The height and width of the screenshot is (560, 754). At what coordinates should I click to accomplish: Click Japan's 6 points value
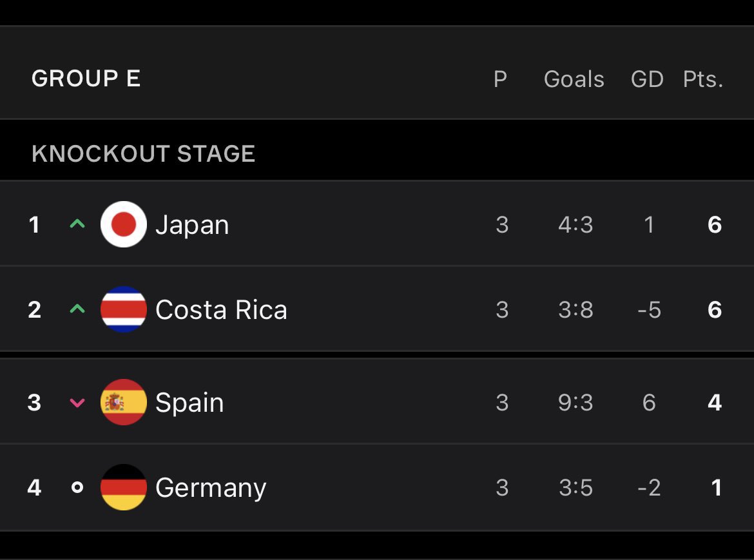coord(715,224)
